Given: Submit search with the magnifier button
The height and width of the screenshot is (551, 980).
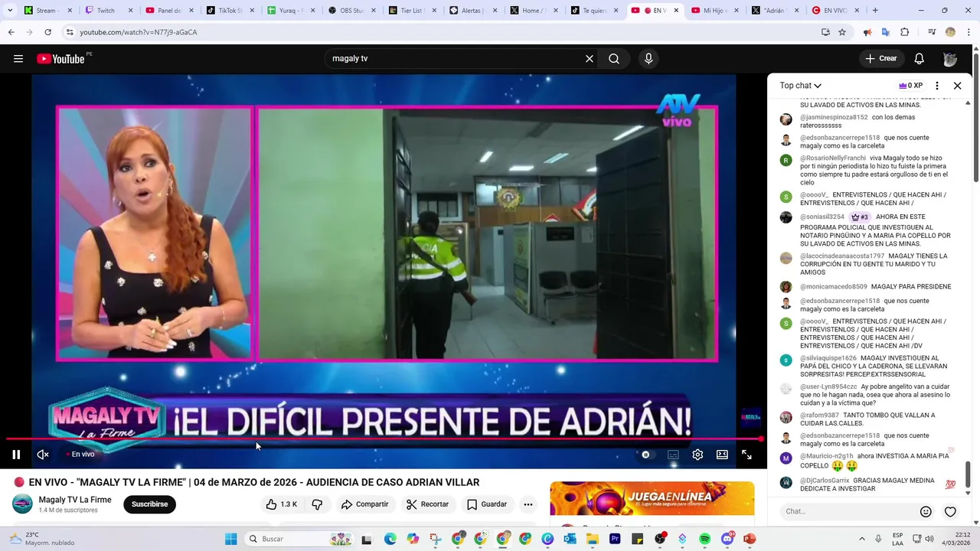Looking at the screenshot, I should click(614, 59).
